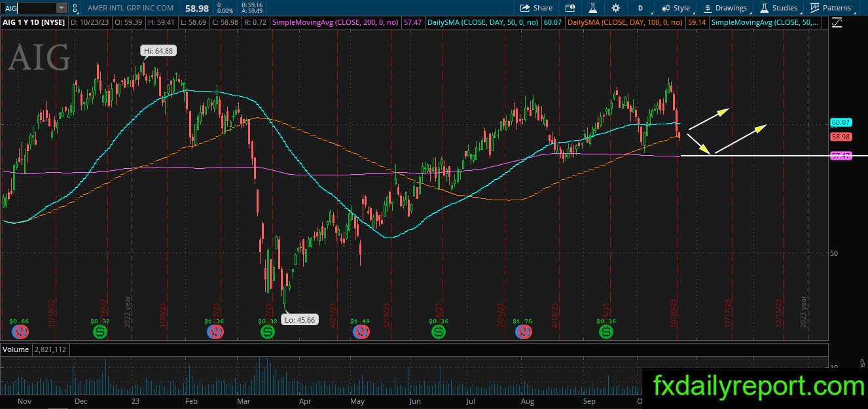The image size is (868, 409).
Task: Click the Volume panel label
Action: [16, 349]
